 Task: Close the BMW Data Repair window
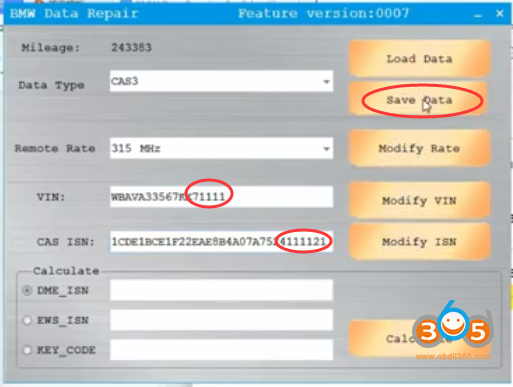(499, 14)
